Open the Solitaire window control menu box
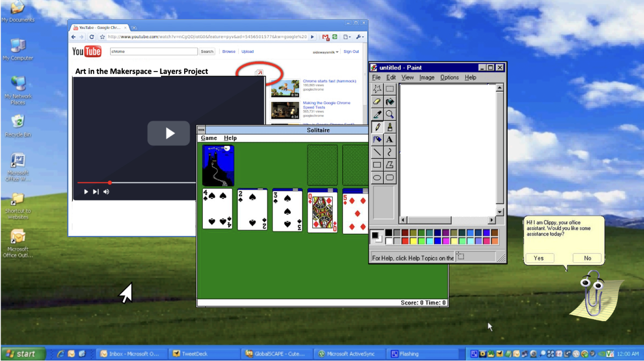Viewport: 644px width, 361px height. pos(201,130)
